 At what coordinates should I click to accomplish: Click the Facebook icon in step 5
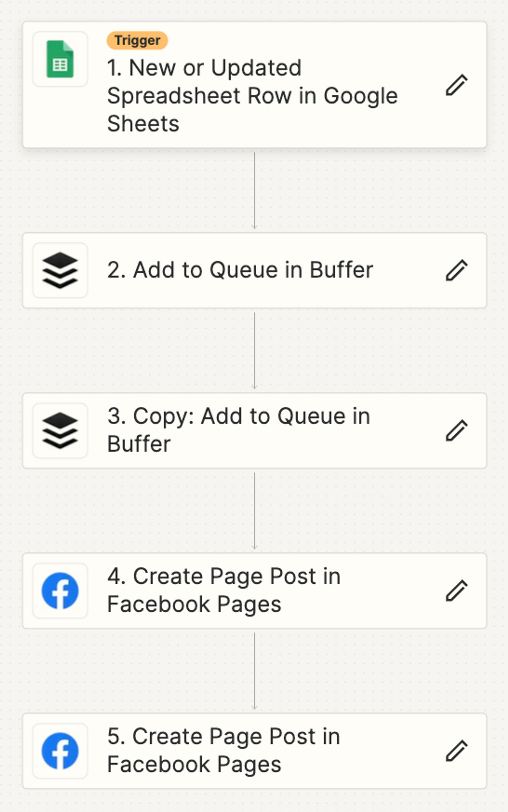[x=60, y=751]
